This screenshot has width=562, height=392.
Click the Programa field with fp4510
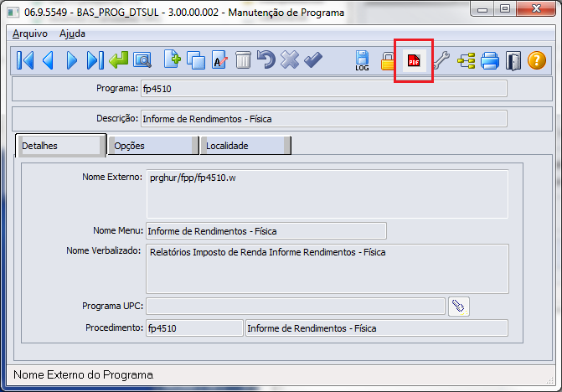pos(324,89)
